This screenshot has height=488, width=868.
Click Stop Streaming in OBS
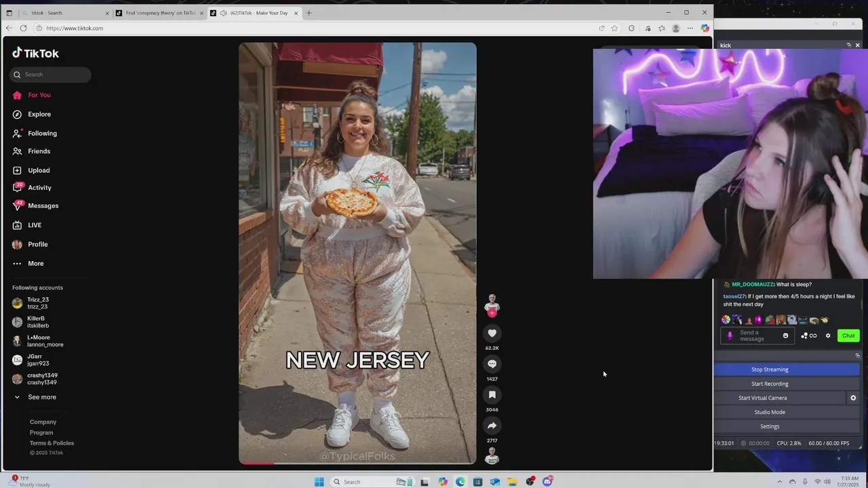(x=787, y=369)
